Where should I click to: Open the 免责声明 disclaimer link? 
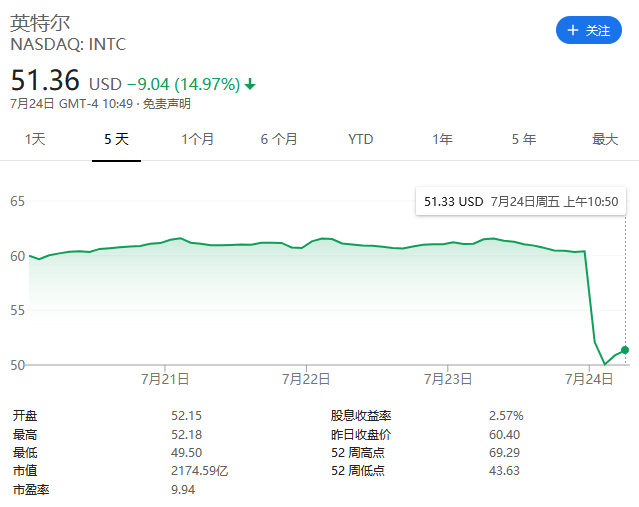(x=166, y=103)
